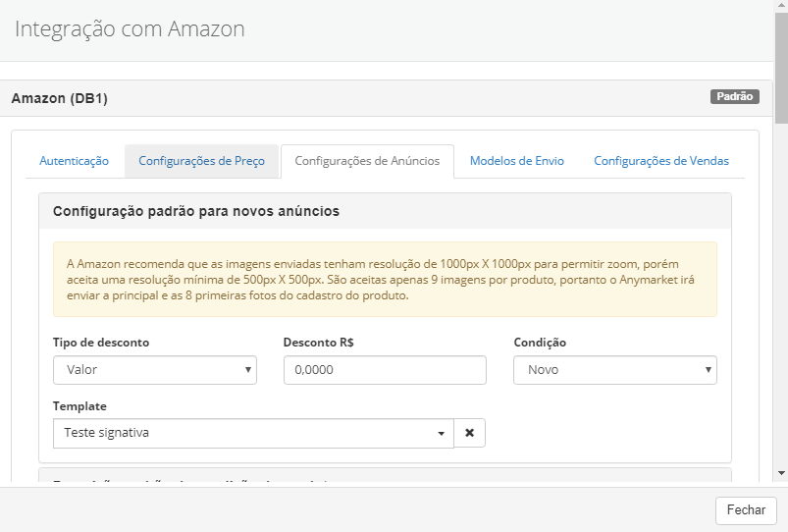Click the 'Tipo de desconto' label
This screenshot has height=532, width=788.
pos(101,343)
